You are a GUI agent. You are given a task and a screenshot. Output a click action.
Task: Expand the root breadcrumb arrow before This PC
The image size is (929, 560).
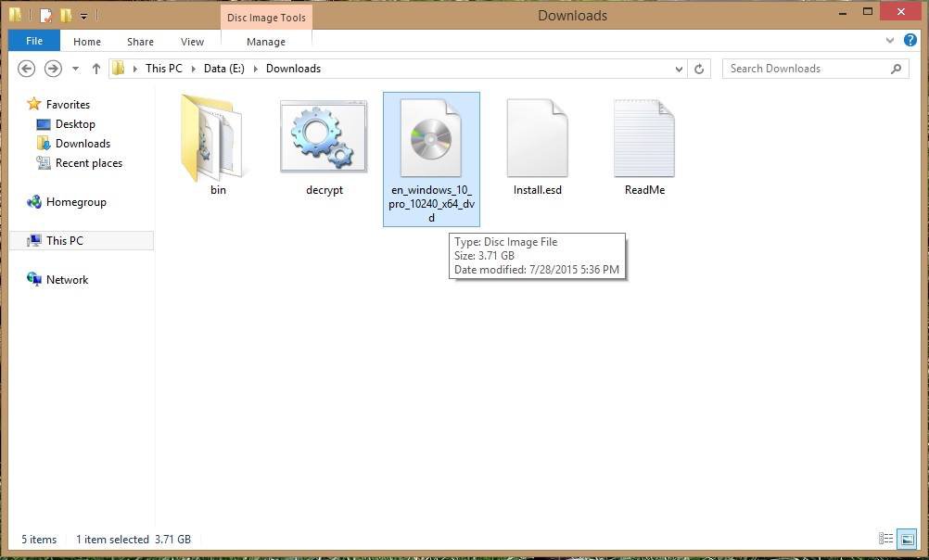(x=135, y=69)
